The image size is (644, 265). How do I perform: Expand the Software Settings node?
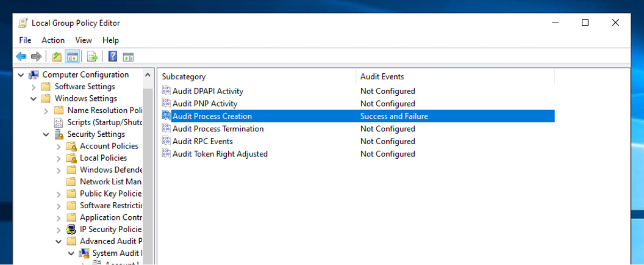point(34,87)
